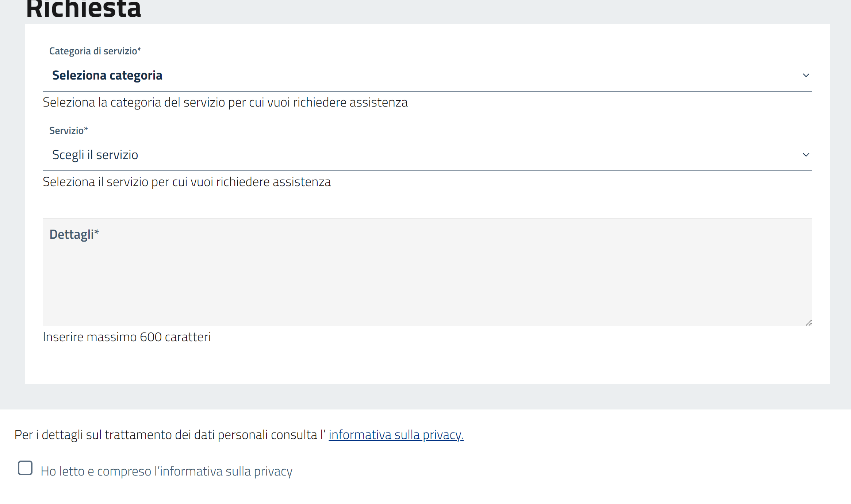
Task: Click the Servizio dropdown chevron arrow
Action: [806, 155]
